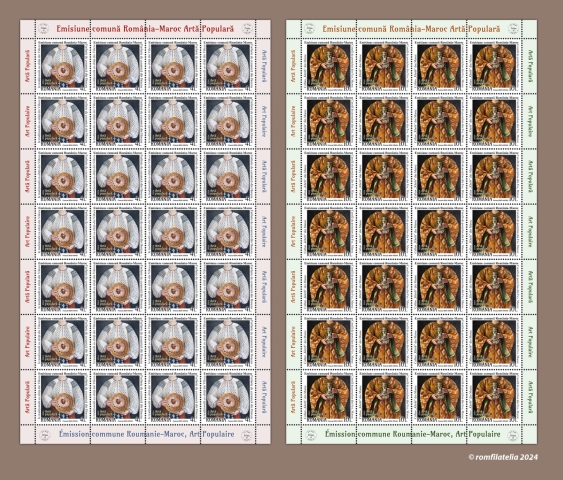Click the bottom-right round emblem on the pink sheet
Screen dimensions: 563x480
247,435
